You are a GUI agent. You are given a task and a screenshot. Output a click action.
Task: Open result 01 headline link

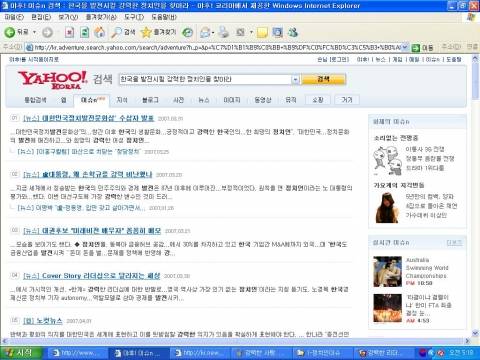[88, 118]
